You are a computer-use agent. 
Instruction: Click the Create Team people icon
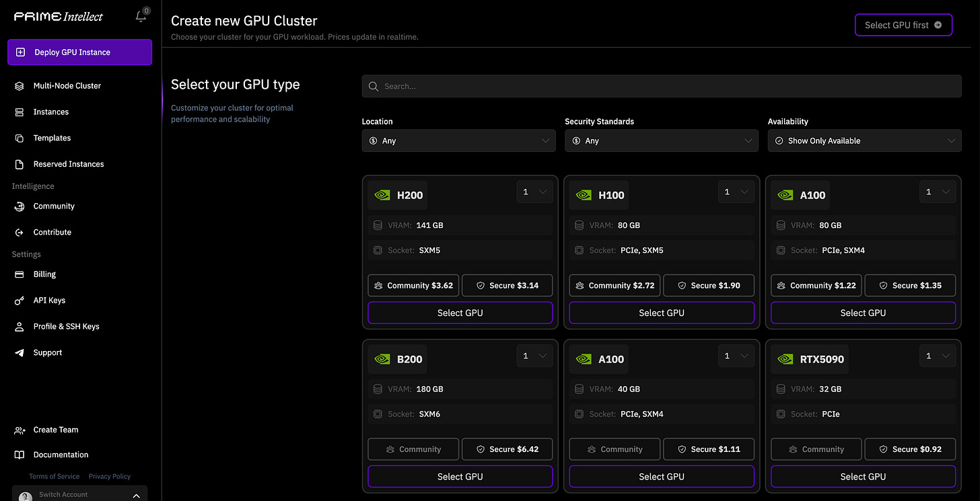(x=20, y=430)
